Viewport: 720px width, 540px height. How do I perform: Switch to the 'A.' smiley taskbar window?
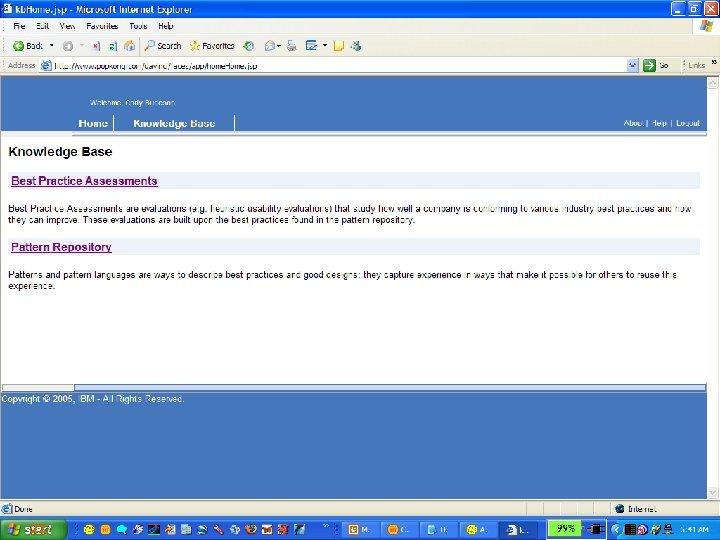click(477, 529)
